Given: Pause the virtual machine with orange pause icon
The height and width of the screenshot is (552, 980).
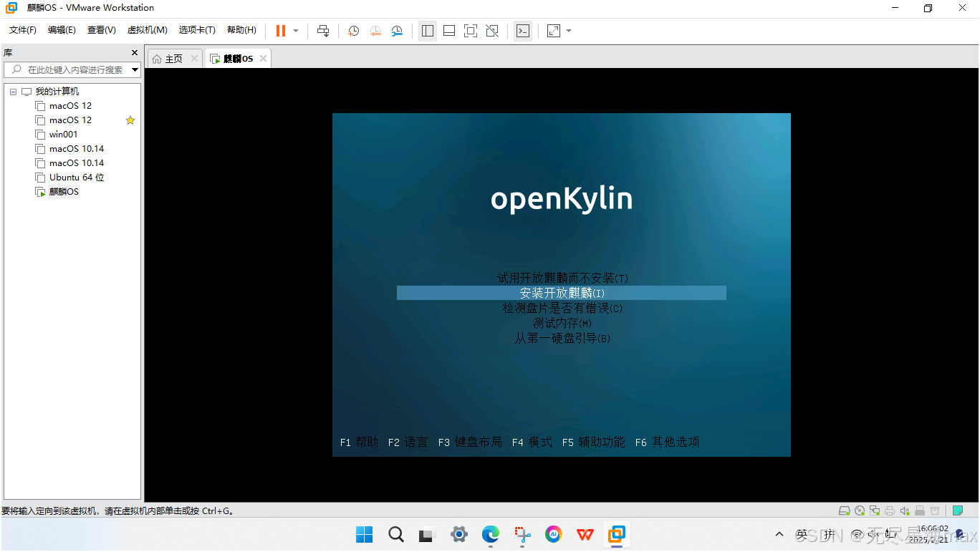Looking at the screenshot, I should tap(281, 31).
